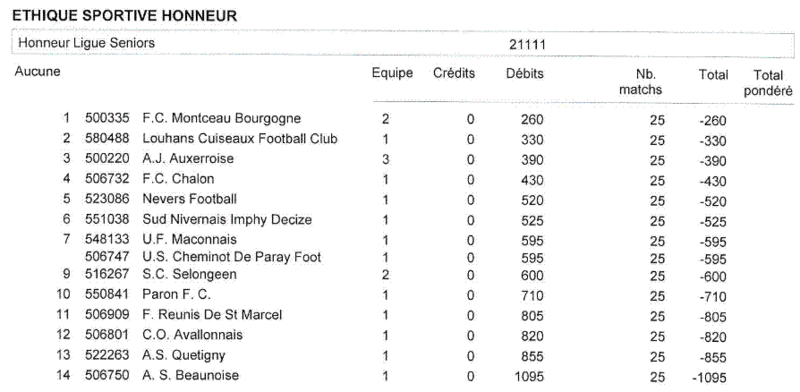Select the Nevers Football entry
The image size is (800, 392).
(189, 199)
